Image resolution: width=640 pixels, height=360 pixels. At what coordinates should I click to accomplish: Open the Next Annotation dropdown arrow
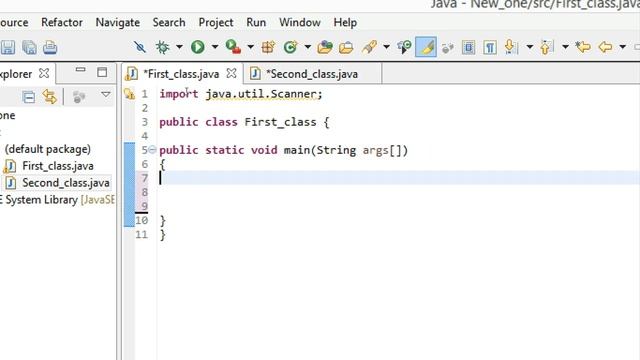point(529,47)
